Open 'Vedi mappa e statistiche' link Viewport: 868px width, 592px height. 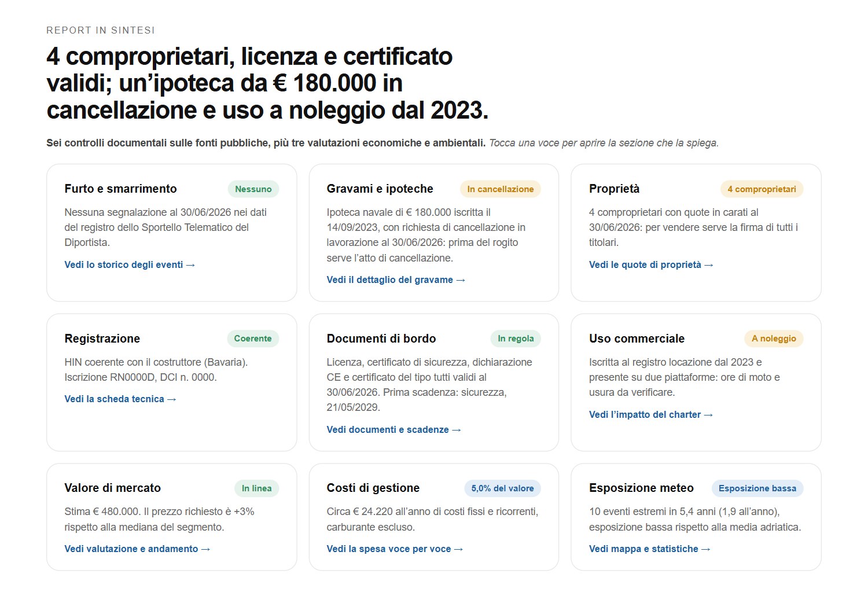[x=650, y=549]
